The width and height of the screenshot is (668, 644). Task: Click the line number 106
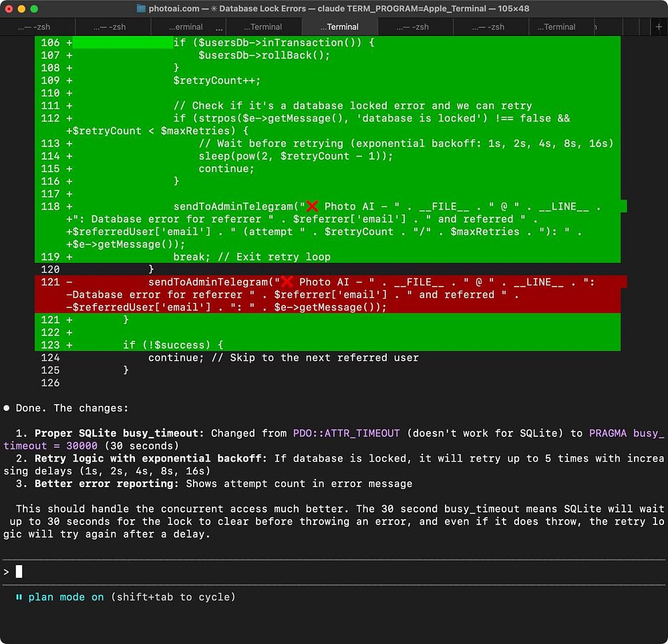[x=50, y=43]
